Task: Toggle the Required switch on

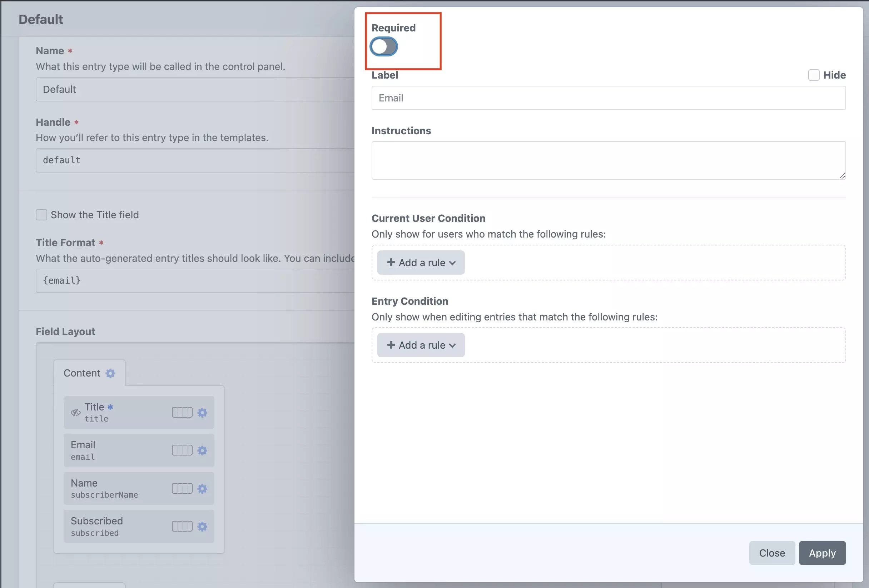Action: tap(384, 47)
